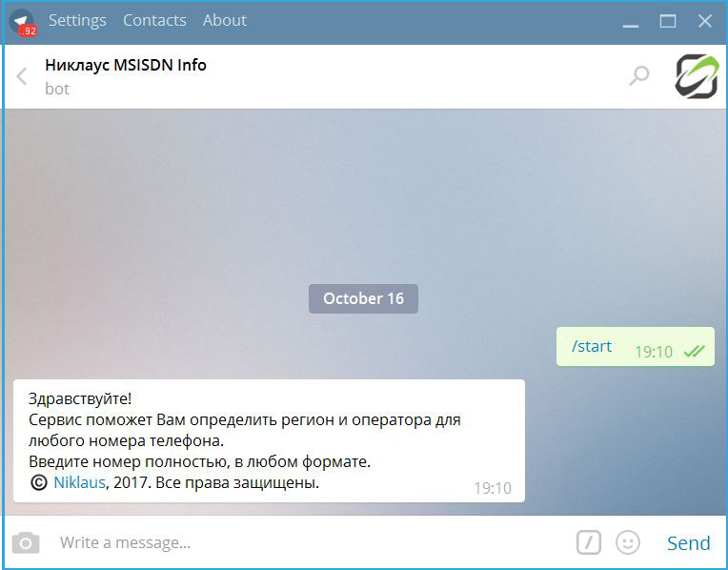Maximize the Telegram window
Viewport: 728px width, 570px height.
pos(668,21)
